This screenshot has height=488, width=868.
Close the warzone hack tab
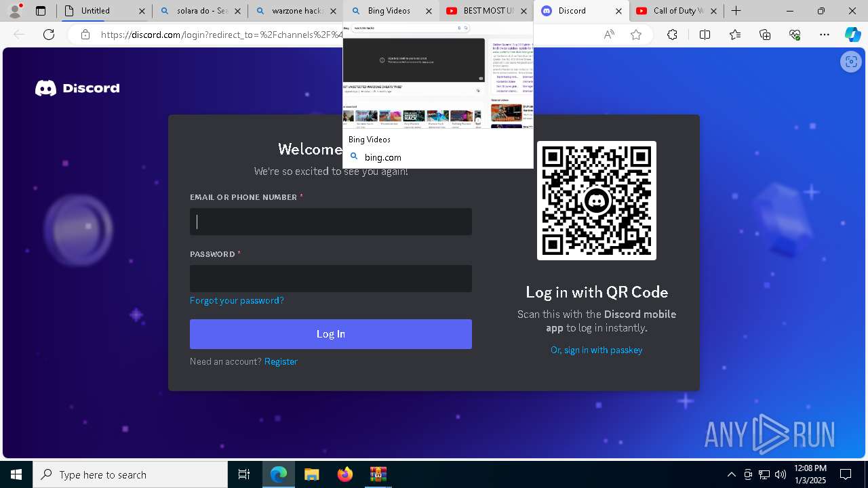point(333,11)
